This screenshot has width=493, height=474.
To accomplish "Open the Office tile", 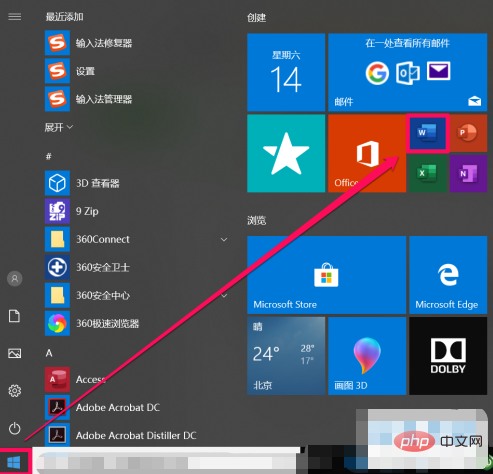I will pos(367,153).
